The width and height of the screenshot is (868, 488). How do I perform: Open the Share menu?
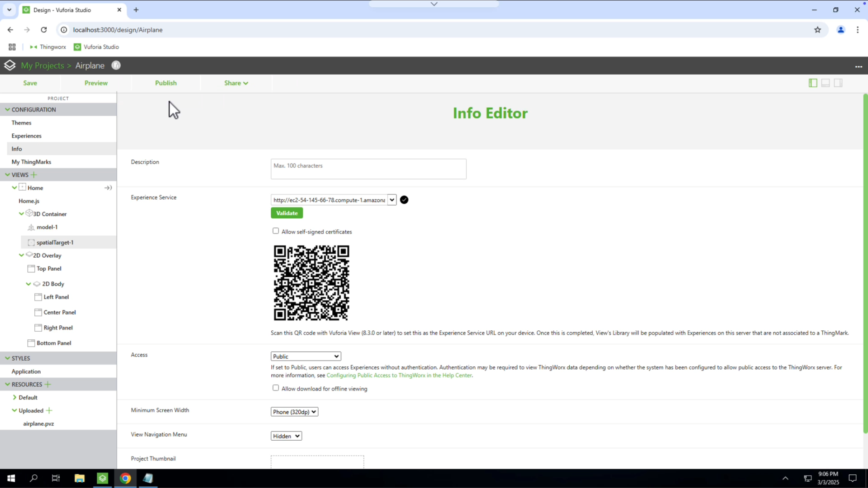pyautogui.click(x=236, y=83)
